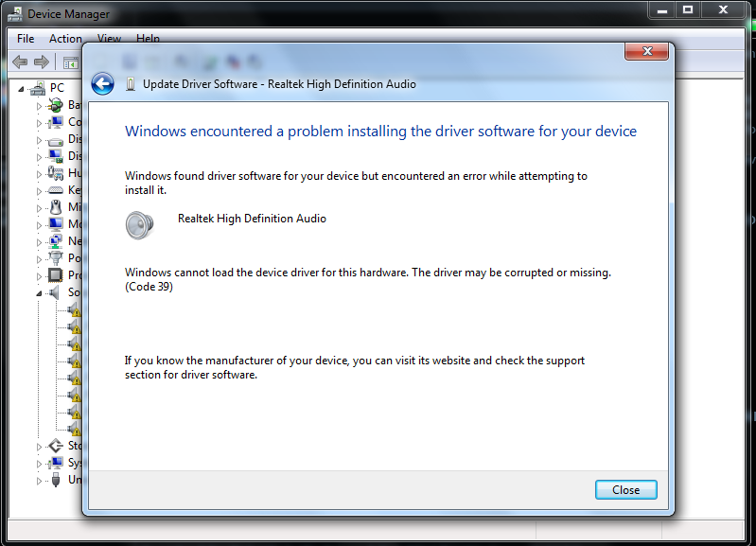Click the show/hide console tree toolbar icon

click(70, 62)
